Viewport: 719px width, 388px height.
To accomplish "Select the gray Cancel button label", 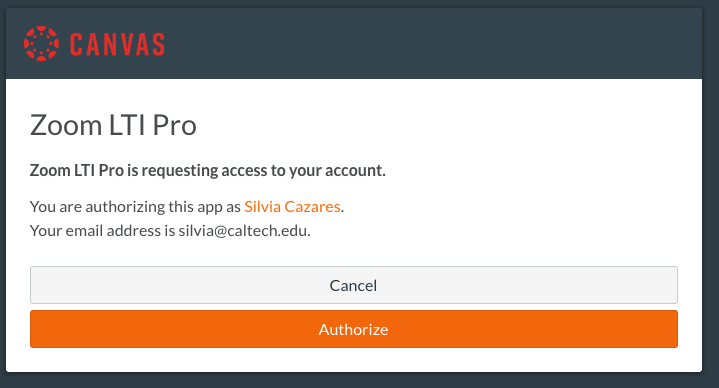I will point(354,285).
